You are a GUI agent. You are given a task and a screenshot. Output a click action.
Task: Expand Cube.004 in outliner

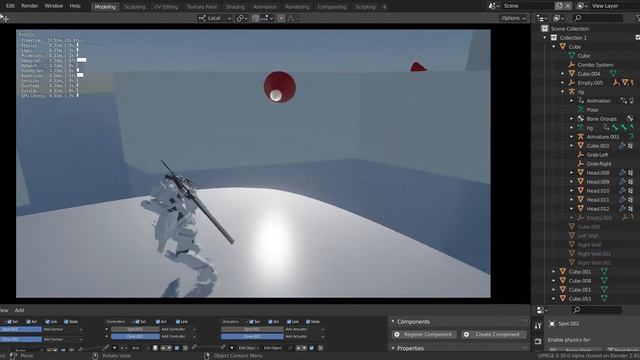pos(563,74)
